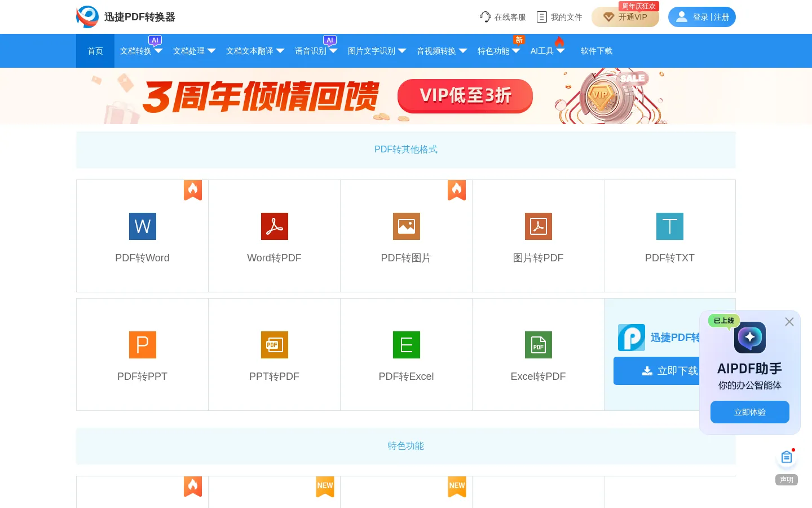Click the diamond icon in 开通VIP
812x508 pixels.
[608, 17]
